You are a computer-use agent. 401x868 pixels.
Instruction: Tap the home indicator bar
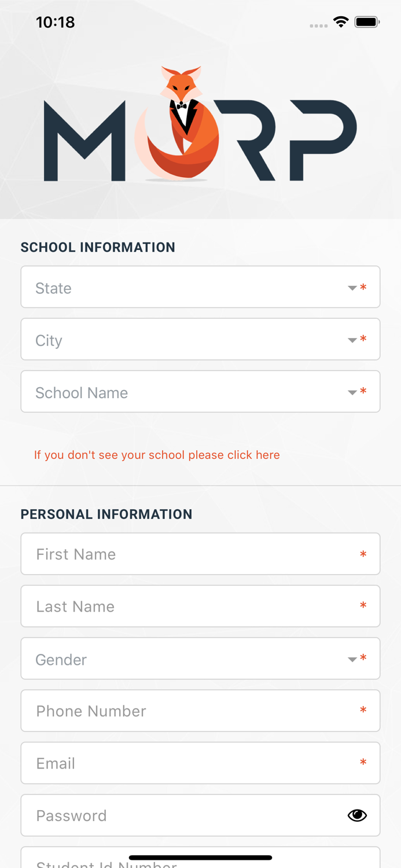pos(200,858)
